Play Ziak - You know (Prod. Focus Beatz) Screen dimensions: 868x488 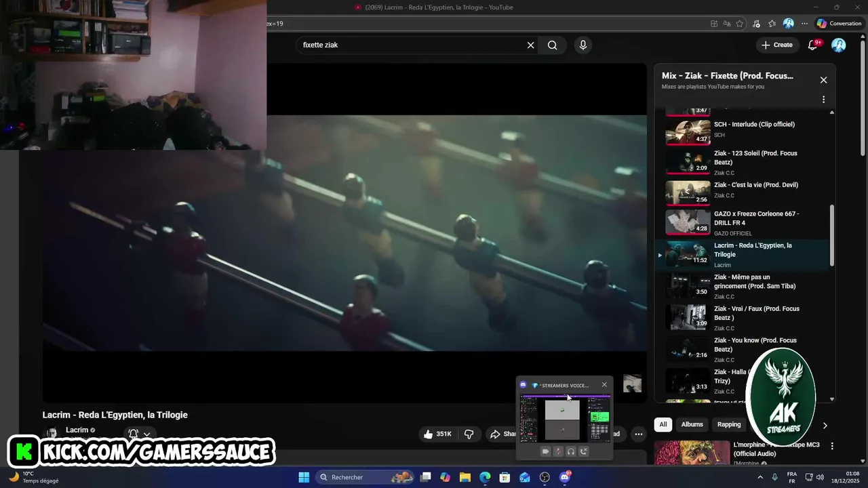pos(743,350)
